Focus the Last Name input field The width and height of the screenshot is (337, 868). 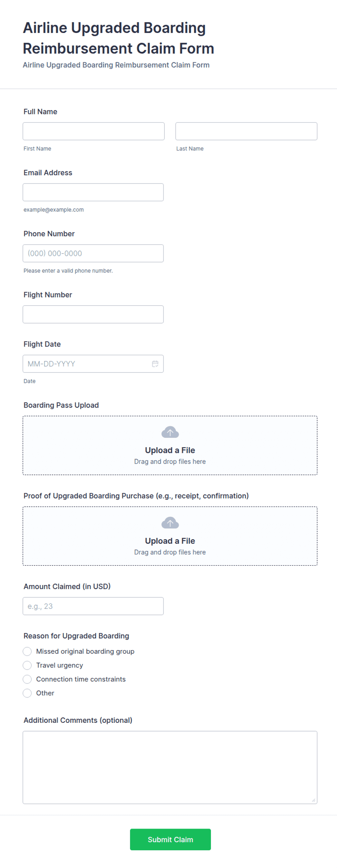[246, 131]
